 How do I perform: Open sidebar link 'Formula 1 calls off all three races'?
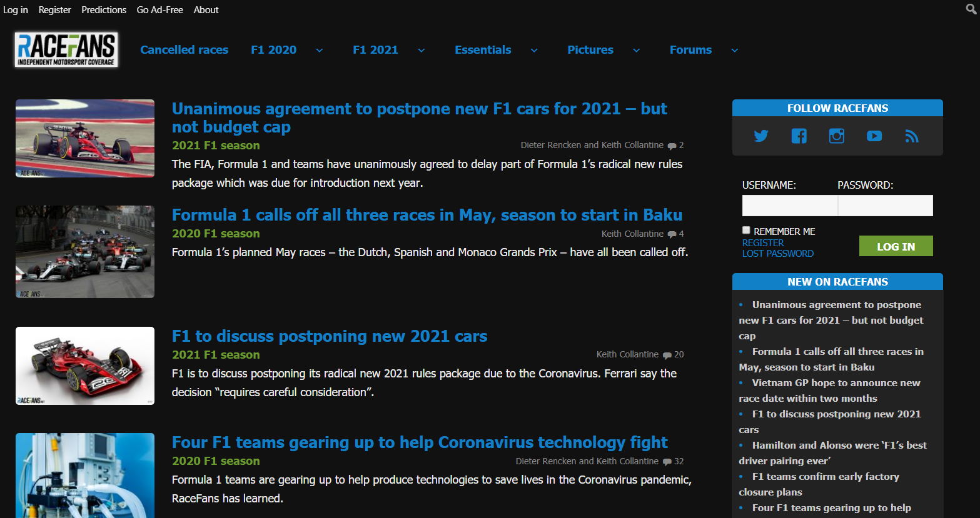click(x=831, y=359)
